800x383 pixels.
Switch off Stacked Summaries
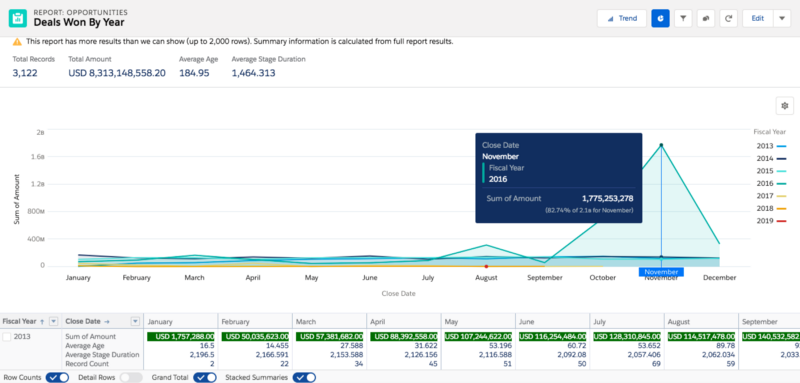coord(304,377)
